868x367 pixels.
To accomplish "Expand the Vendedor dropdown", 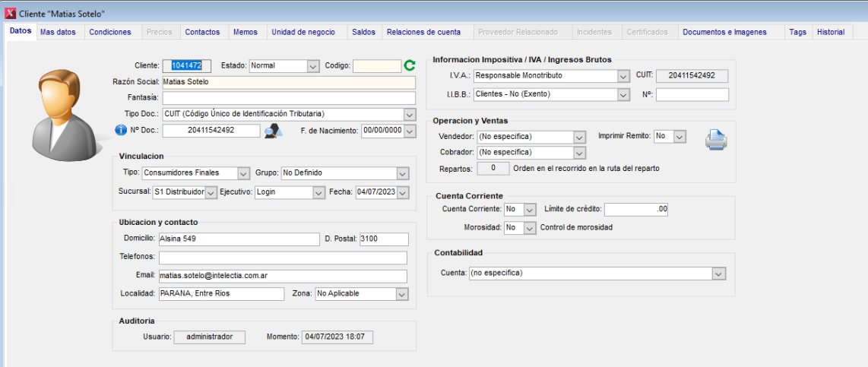I will click(x=579, y=137).
